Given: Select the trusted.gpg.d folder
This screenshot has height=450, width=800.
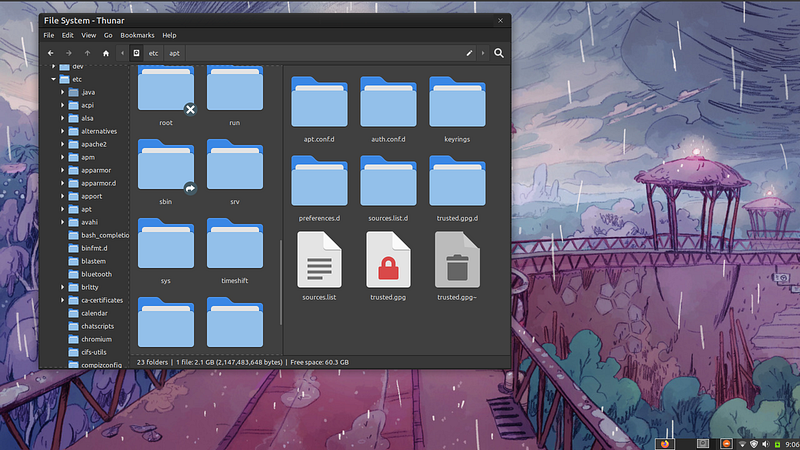Looking at the screenshot, I should 457,181.
